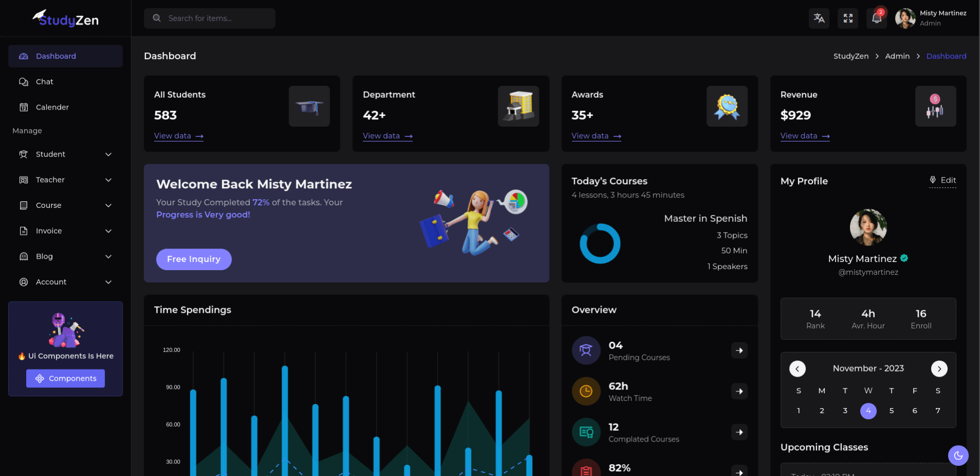The width and height of the screenshot is (980, 476).
Task: Toggle fullscreen mode icon
Action: [x=848, y=19]
